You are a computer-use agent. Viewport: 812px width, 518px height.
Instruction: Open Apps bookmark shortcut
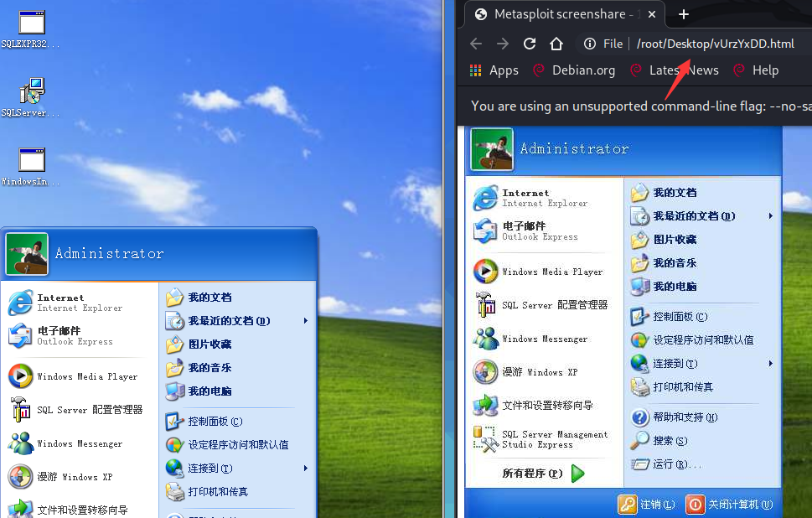[494, 70]
